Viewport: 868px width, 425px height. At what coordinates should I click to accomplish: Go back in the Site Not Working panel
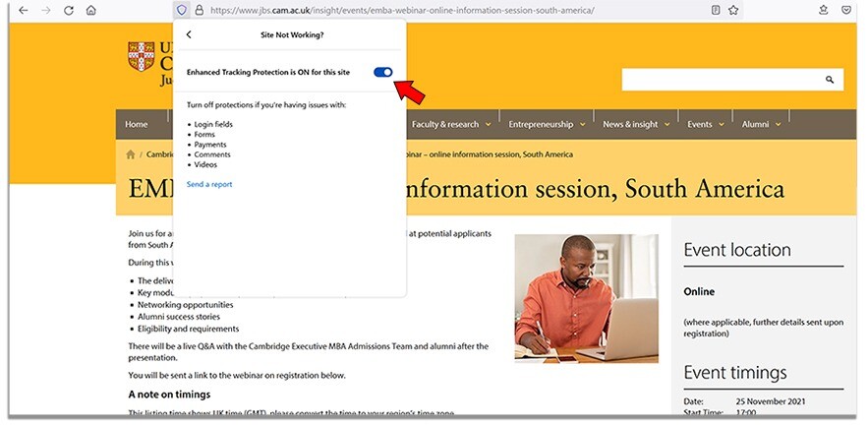[189, 34]
